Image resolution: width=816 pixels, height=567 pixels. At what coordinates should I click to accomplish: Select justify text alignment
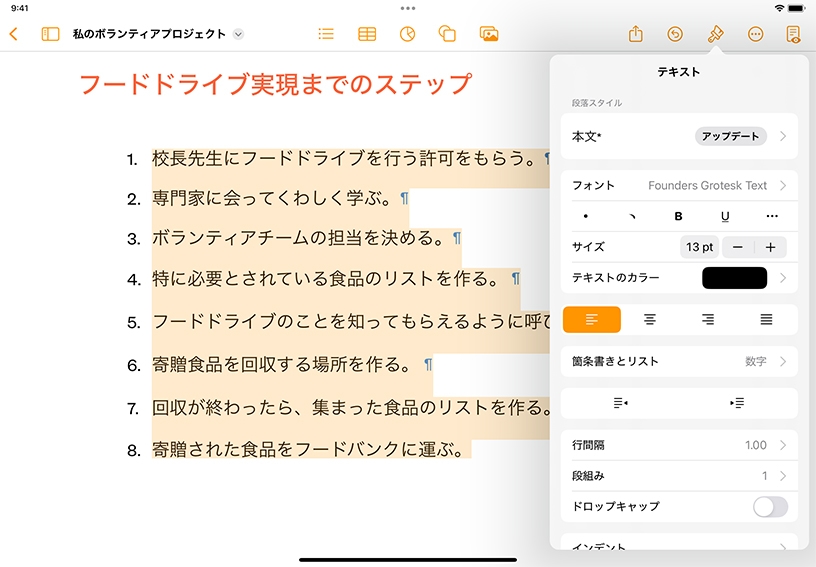coord(766,319)
